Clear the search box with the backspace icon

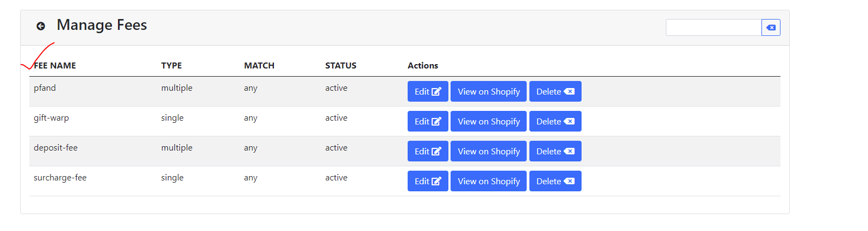[771, 27]
